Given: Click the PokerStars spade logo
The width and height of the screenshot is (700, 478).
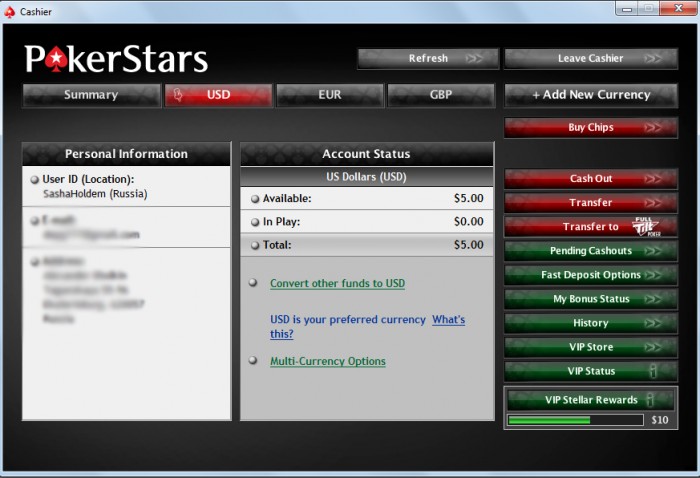Looking at the screenshot, I should [56, 60].
